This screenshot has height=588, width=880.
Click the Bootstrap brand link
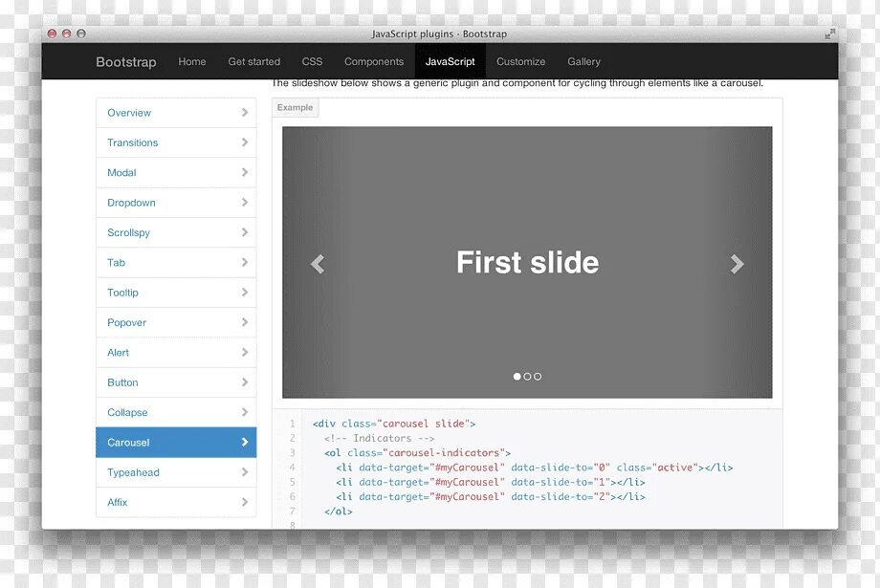click(x=125, y=62)
